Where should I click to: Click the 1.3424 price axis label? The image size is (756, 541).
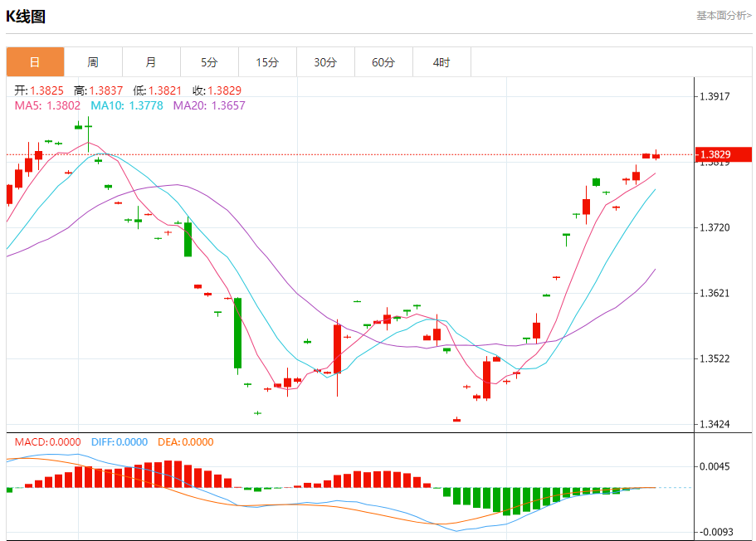coord(715,424)
